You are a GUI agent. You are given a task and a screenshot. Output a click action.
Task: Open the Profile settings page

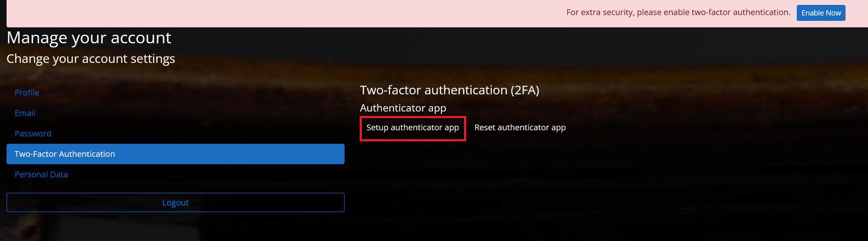point(27,93)
